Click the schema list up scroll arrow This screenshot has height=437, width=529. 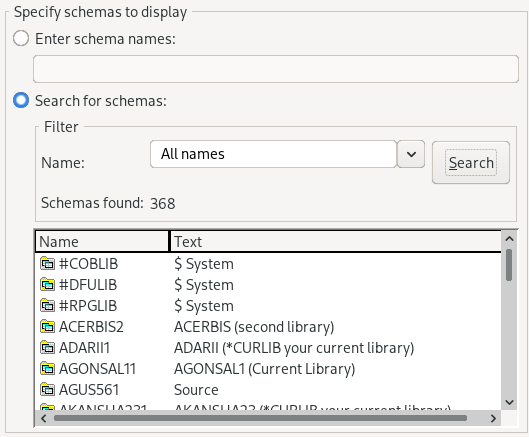point(509,239)
